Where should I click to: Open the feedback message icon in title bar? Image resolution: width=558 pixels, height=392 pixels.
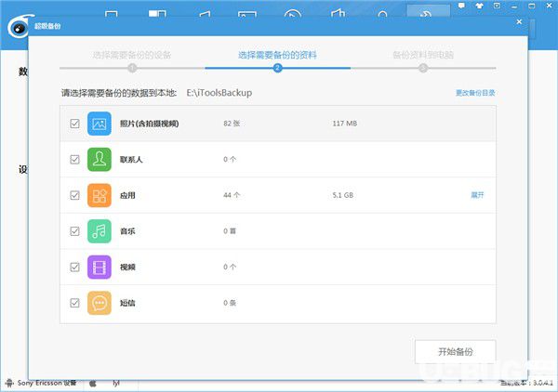(461, 6)
